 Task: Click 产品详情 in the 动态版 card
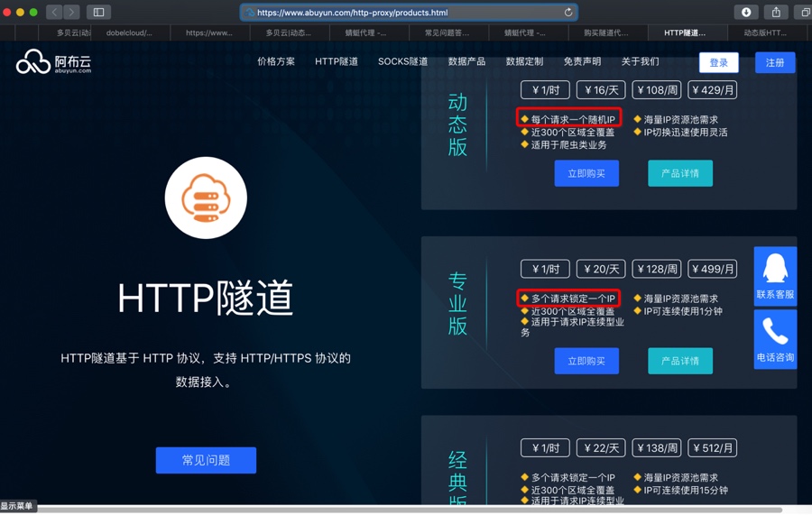[x=680, y=173]
